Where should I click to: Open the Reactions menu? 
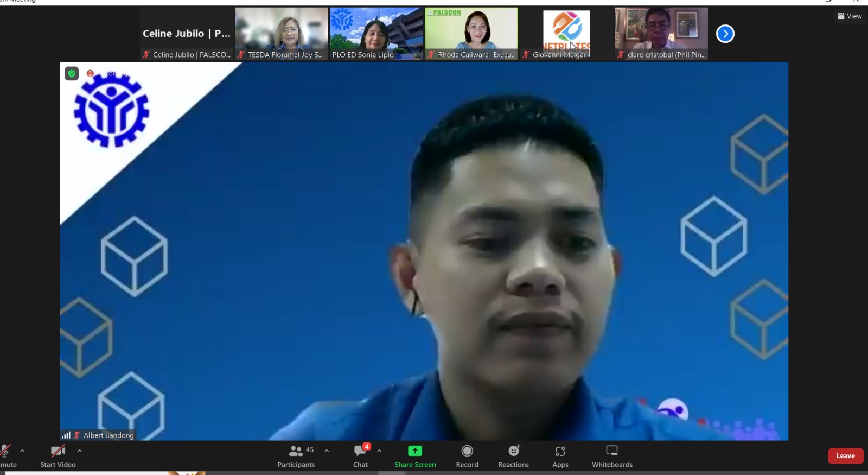point(513,456)
